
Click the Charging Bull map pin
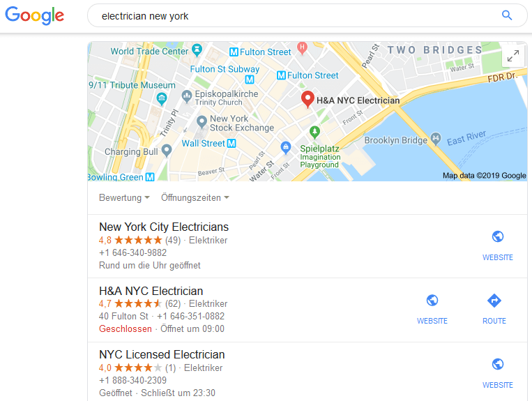pyautogui.click(x=166, y=151)
